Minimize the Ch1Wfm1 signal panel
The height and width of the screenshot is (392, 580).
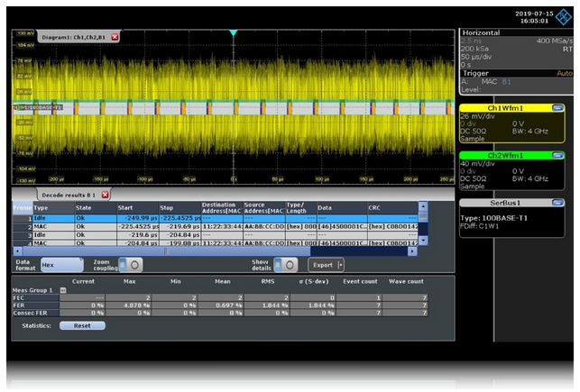pos(557,108)
